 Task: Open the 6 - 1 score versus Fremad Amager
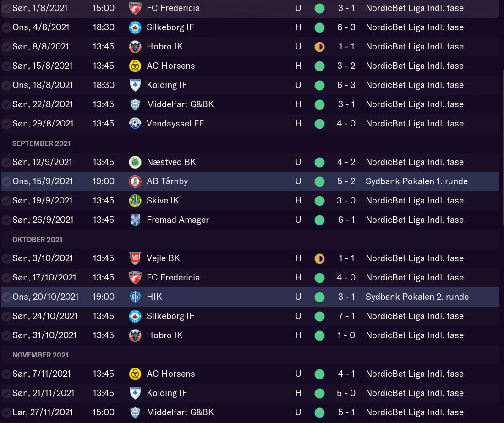coord(346,220)
